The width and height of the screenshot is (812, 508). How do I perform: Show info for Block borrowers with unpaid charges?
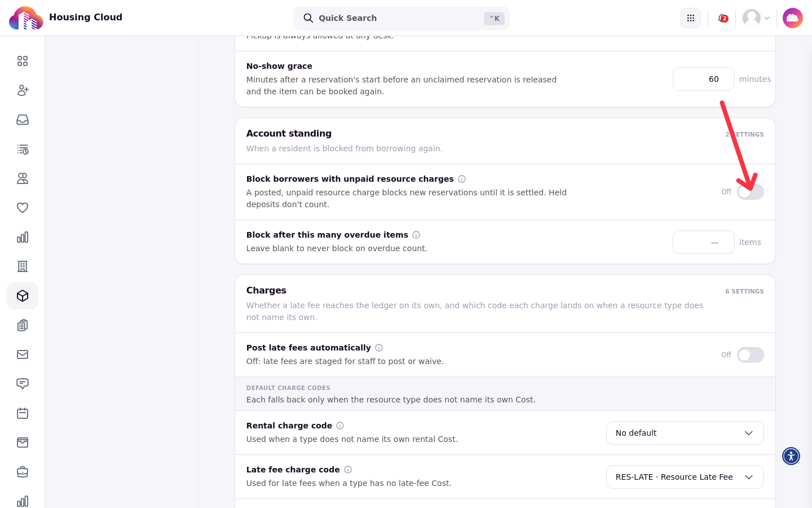tap(462, 179)
